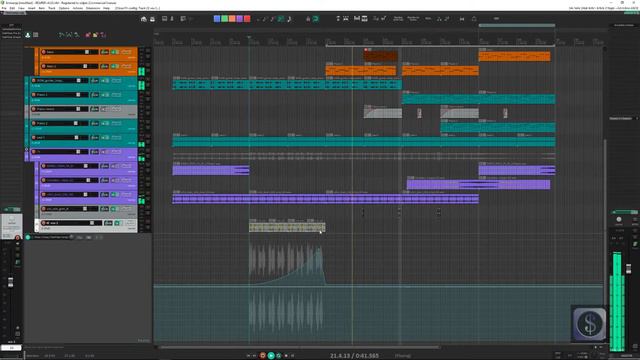Open FX button on the selected white track
The width and height of the screenshot is (640, 360).
[108, 223]
